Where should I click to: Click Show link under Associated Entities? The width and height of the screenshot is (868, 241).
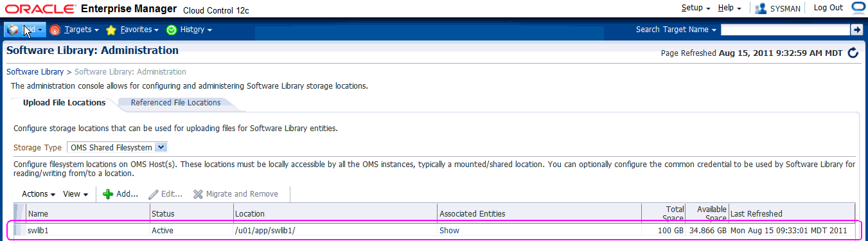pos(449,230)
